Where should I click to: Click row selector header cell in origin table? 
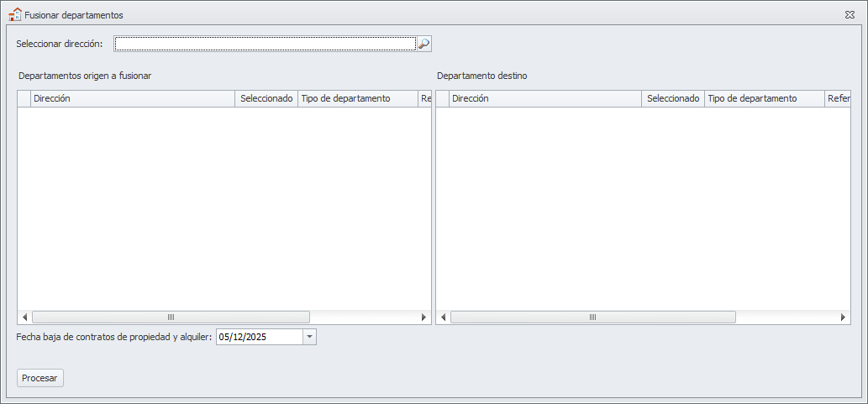24,98
